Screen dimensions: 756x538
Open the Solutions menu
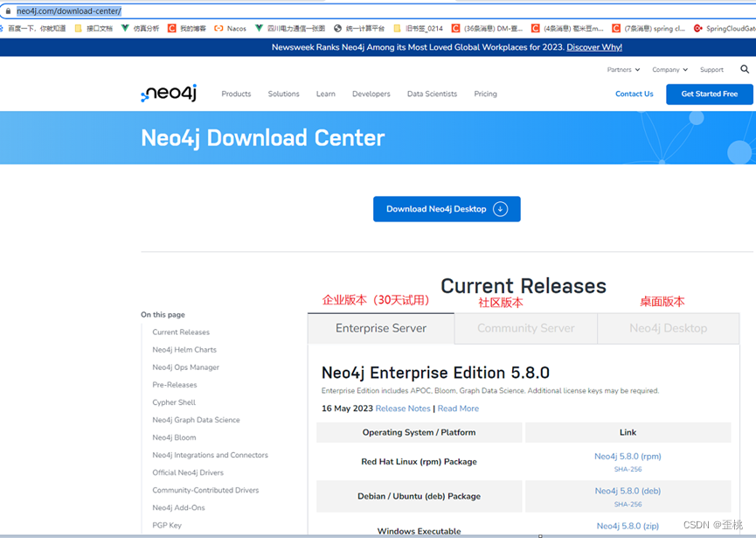click(283, 94)
